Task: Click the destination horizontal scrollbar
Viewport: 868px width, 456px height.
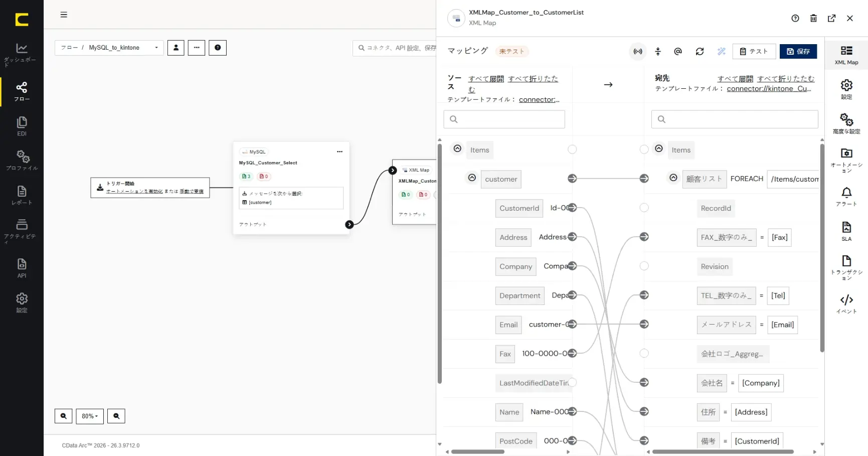Action: point(723,451)
